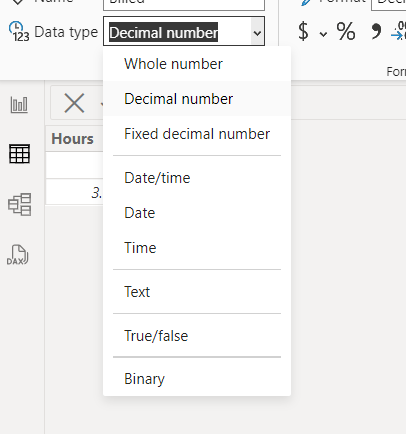Open the Data type combo box arrow
The width and height of the screenshot is (406, 434).
pyautogui.click(x=257, y=33)
